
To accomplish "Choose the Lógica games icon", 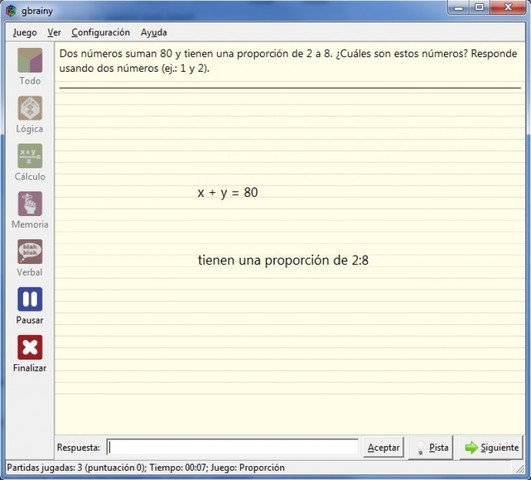I will pos(30,108).
